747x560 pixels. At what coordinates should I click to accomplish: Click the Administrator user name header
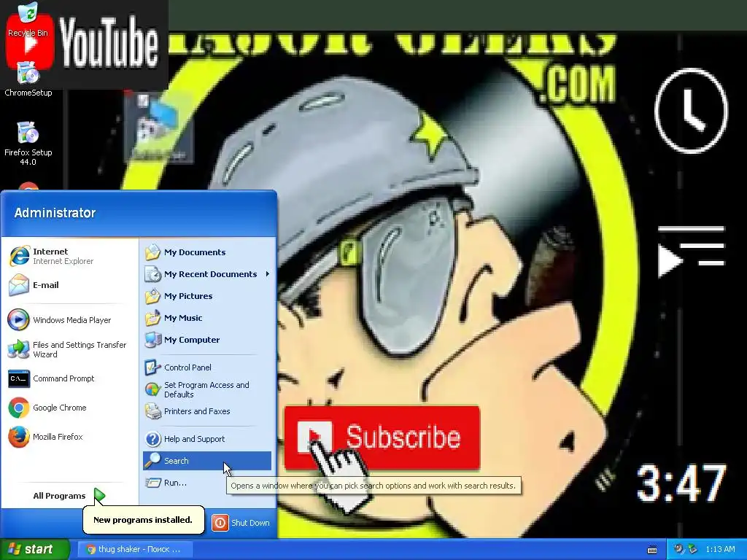point(55,213)
